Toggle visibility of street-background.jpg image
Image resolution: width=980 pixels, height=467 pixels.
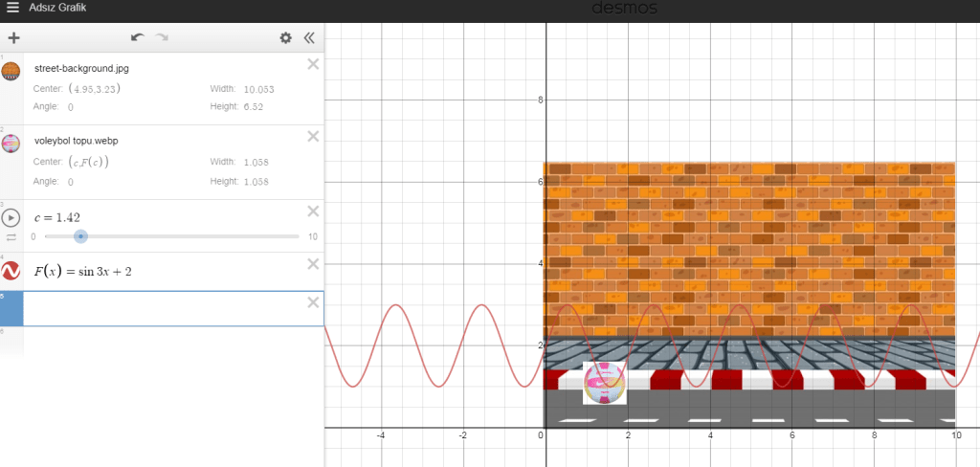tap(11, 72)
